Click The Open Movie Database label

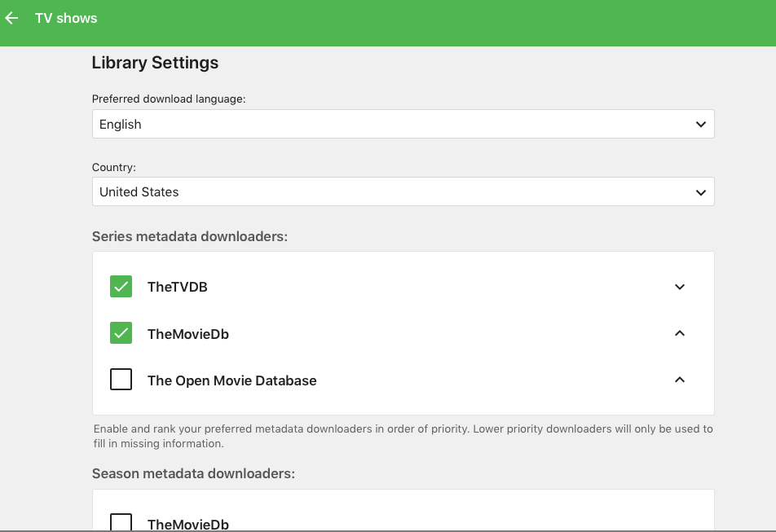tap(231, 380)
